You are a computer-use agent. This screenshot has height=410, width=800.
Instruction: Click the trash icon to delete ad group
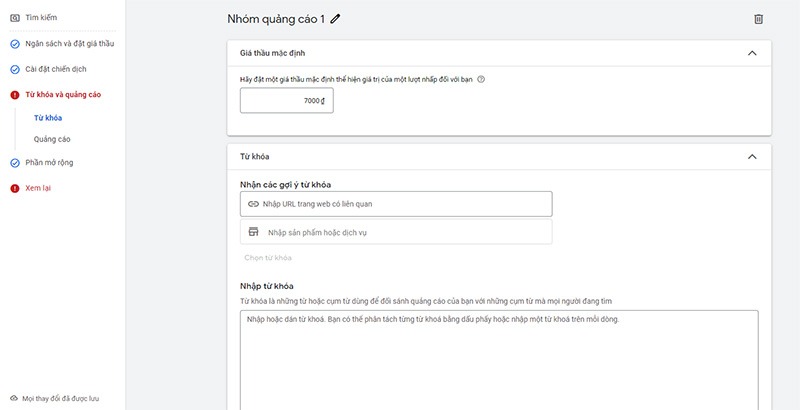(x=758, y=19)
